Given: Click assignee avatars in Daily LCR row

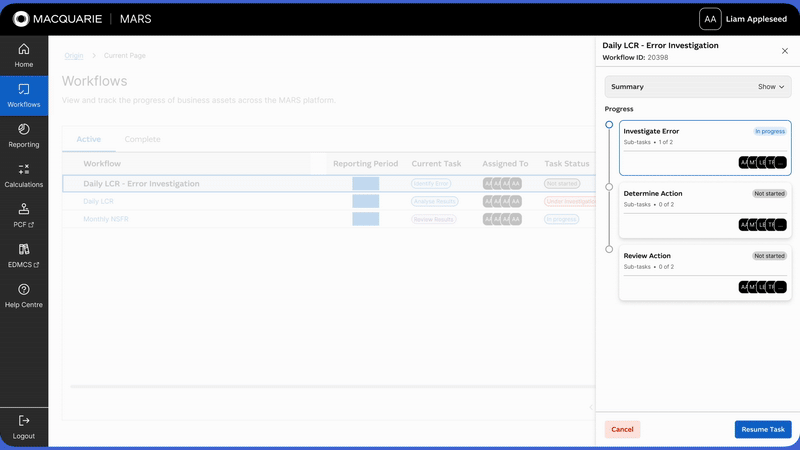Looking at the screenshot, I should [502, 202].
